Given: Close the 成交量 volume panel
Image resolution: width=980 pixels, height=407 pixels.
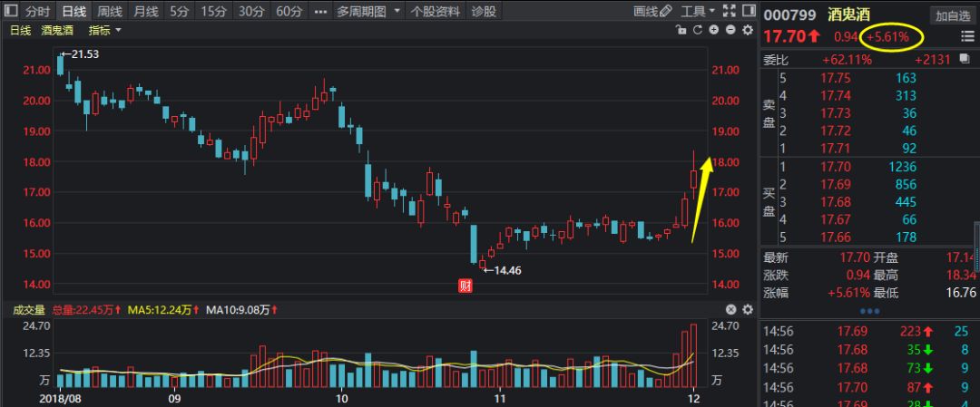Looking at the screenshot, I should pyautogui.click(x=730, y=310).
